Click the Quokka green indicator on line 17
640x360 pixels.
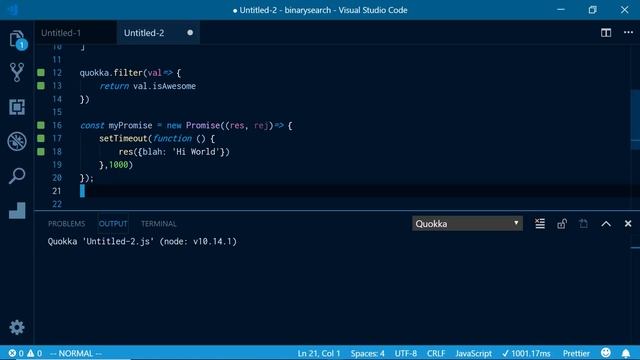(41, 138)
